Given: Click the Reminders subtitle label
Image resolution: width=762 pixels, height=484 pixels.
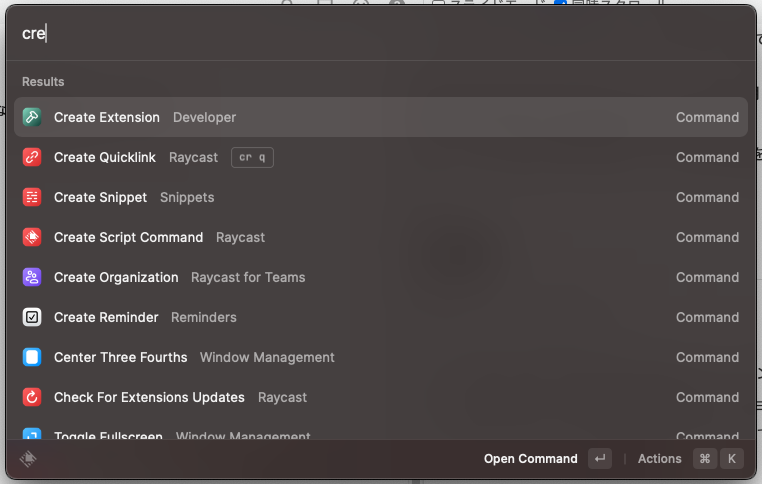Looking at the screenshot, I should click(x=204, y=317).
